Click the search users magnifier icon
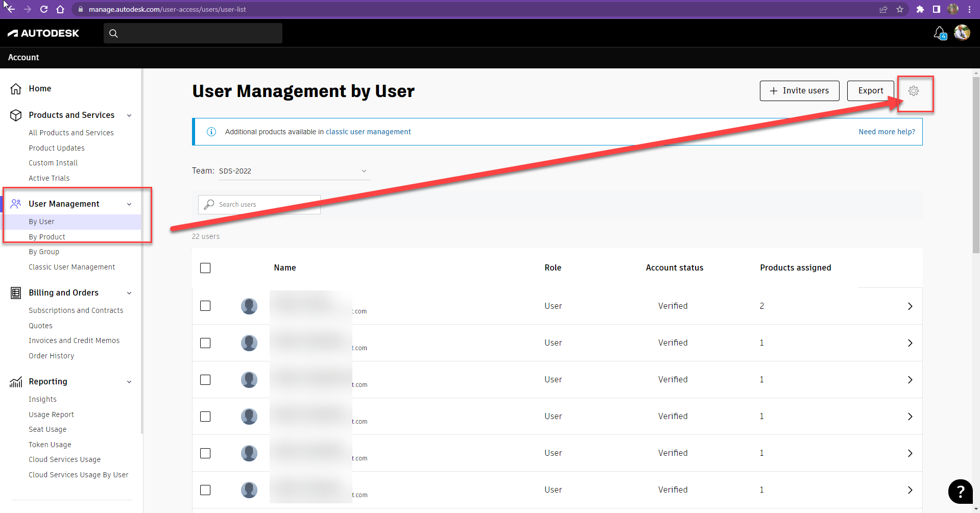This screenshot has height=513, width=980. click(x=209, y=204)
